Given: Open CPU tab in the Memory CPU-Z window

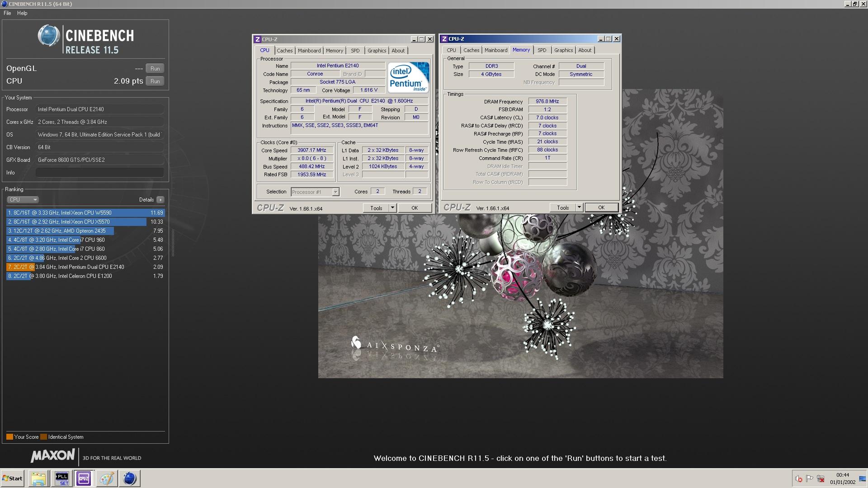Looking at the screenshot, I should point(451,50).
